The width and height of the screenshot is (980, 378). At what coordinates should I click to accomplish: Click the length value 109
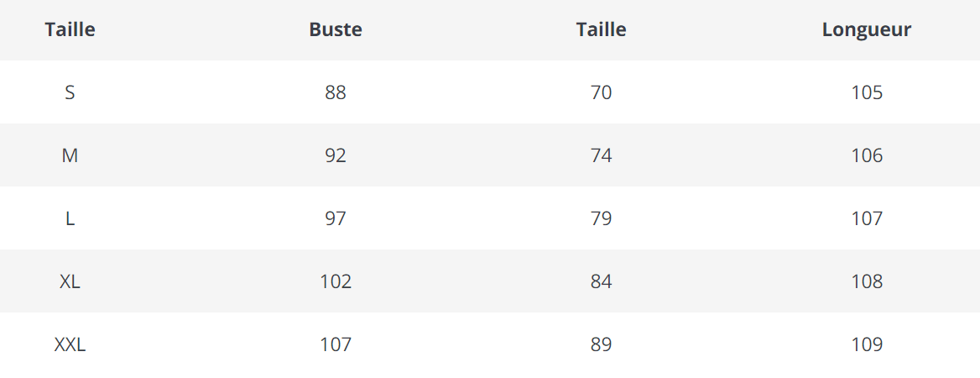[867, 345]
